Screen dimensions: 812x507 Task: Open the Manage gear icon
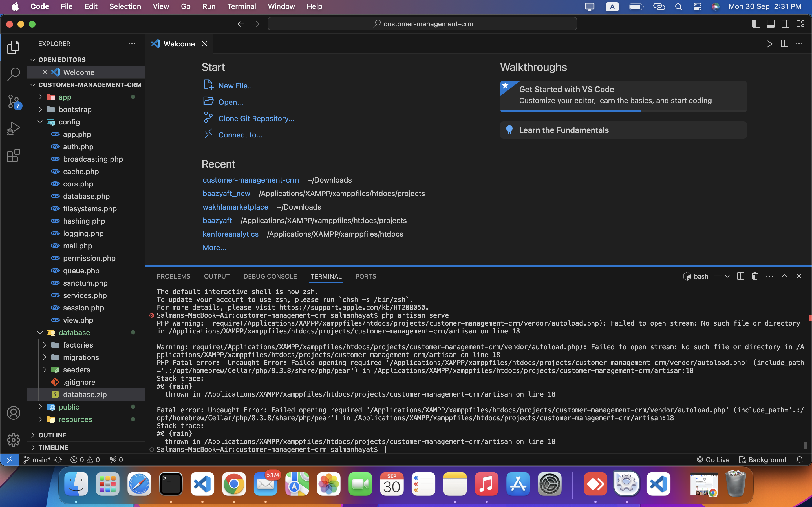click(14, 440)
